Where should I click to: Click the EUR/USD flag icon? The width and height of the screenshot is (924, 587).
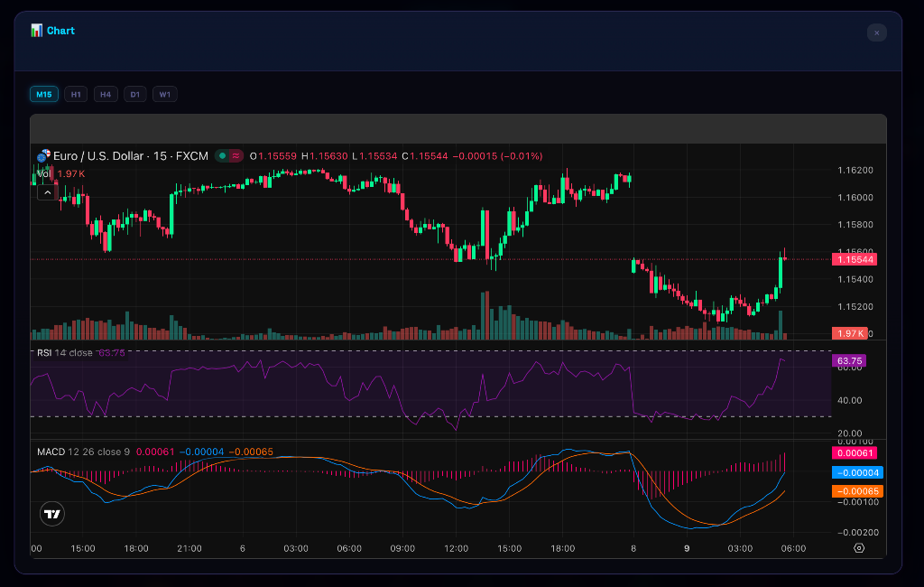coord(43,156)
